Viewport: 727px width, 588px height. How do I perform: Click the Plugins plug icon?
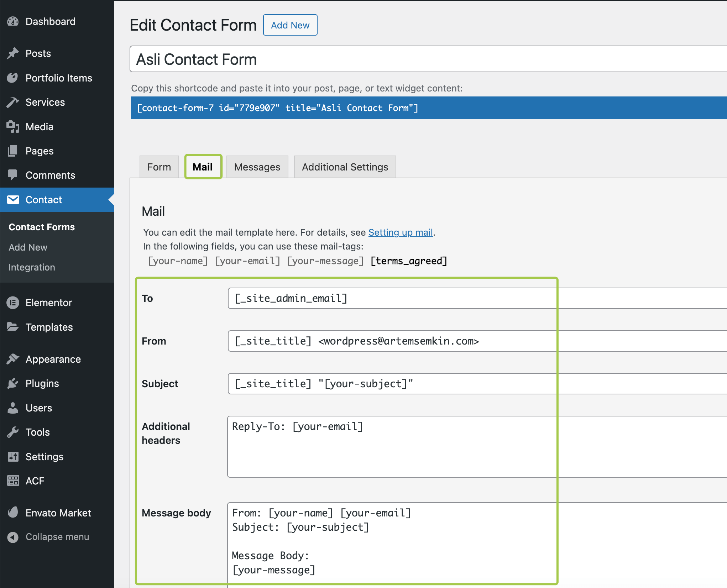point(13,383)
